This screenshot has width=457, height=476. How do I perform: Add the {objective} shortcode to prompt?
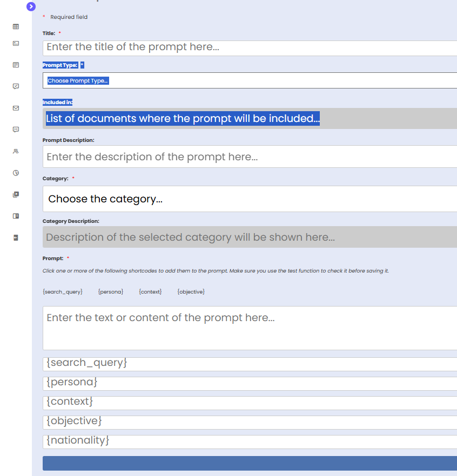click(x=191, y=292)
